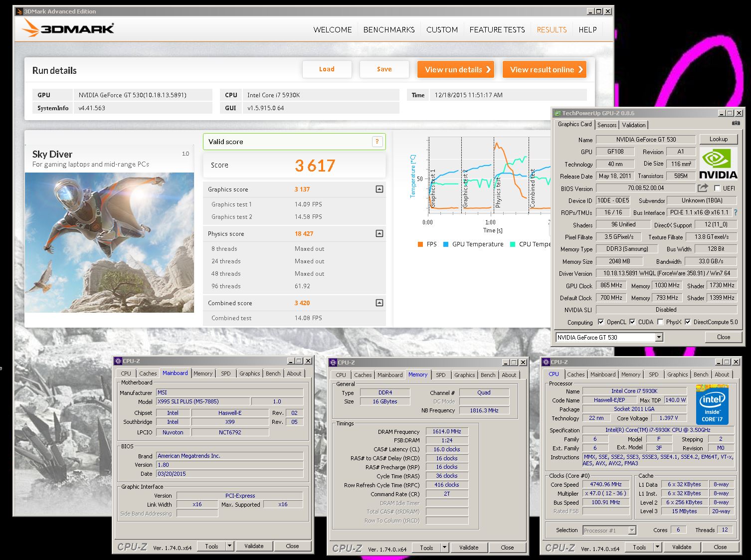Open the HELP section in 3DMark
751x560 pixels.
[x=587, y=30]
